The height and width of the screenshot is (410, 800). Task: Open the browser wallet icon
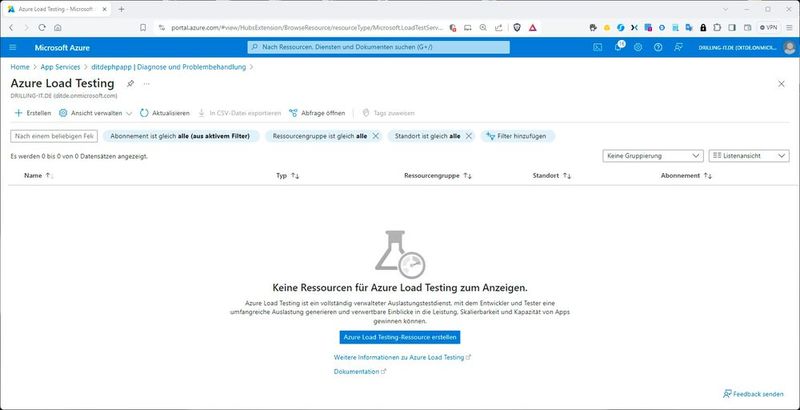point(747,28)
